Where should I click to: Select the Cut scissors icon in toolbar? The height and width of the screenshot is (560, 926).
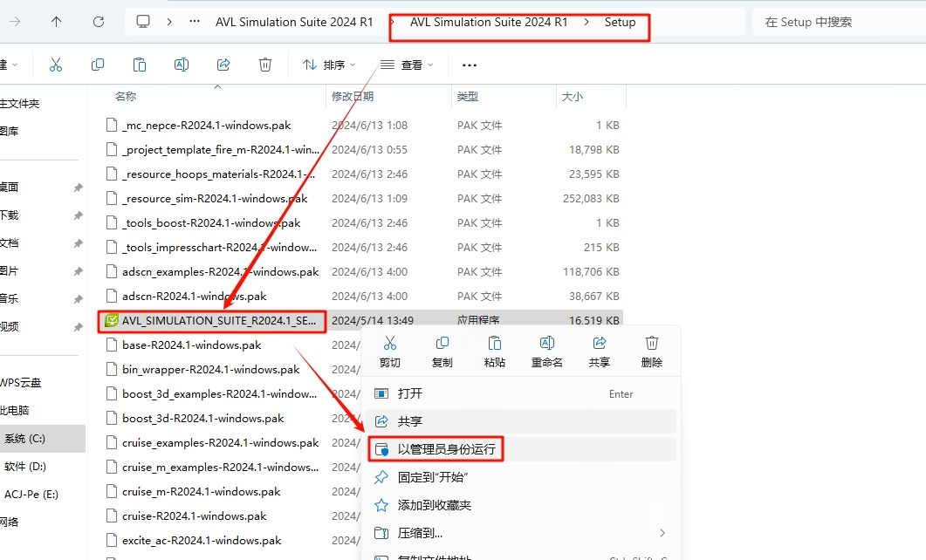click(56, 65)
